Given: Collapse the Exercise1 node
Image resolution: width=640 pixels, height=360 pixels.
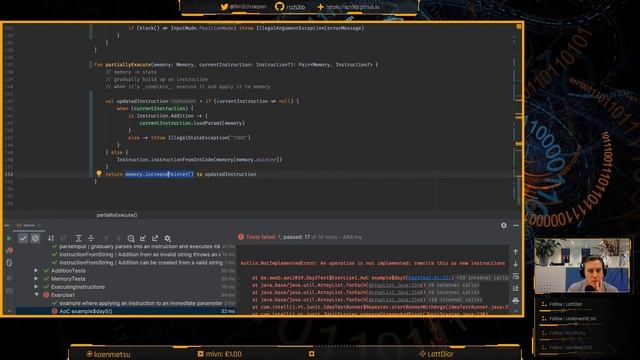Looking at the screenshot, I should [x=36, y=295].
